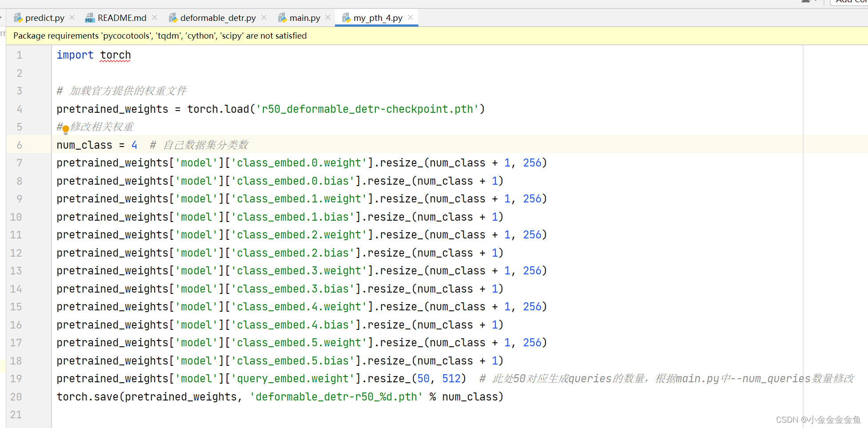Click 'torch.load' call on line 4
This screenshot has height=428, width=868.
pos(218,109)
